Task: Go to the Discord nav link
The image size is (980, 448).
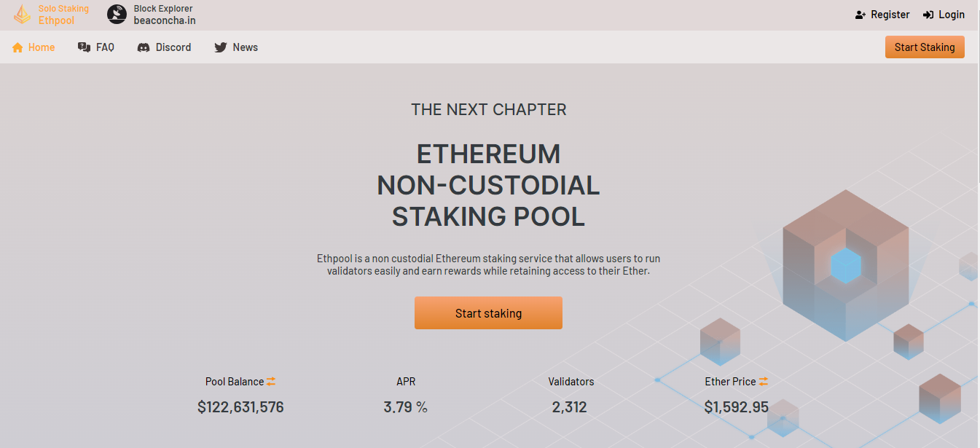Action: click(173, 47)
